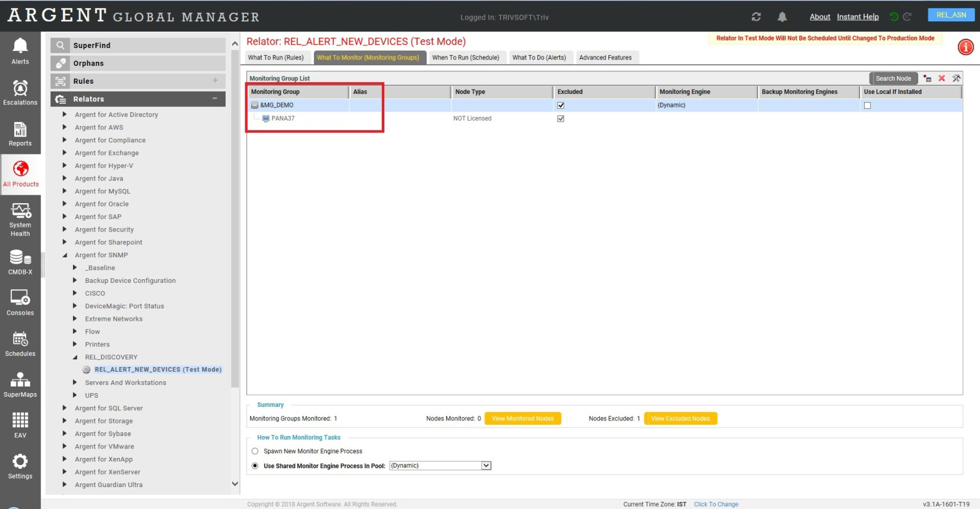Screen dimensions: 980x509
Task: Open the Alerts bell in sidebar
Action: tap(20, 51)
